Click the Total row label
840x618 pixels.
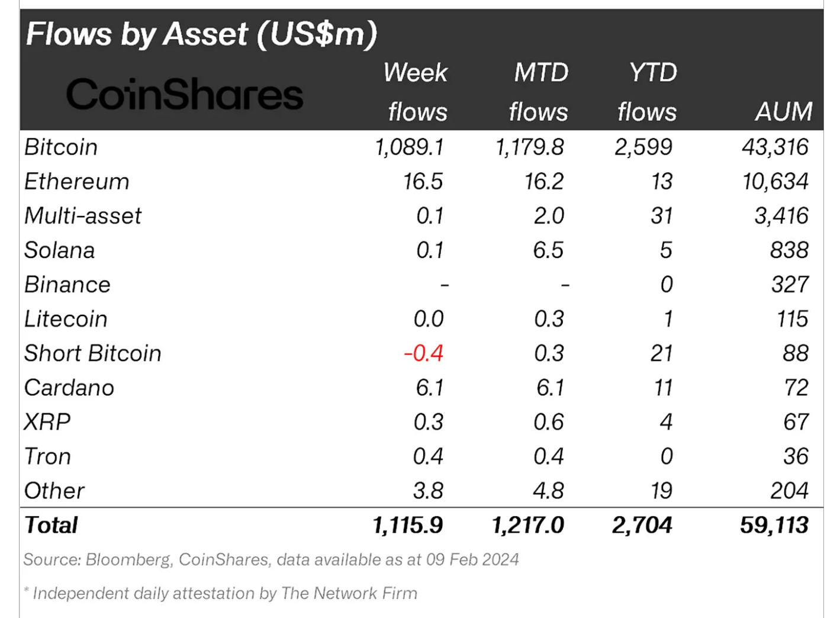tap(52, 525)
